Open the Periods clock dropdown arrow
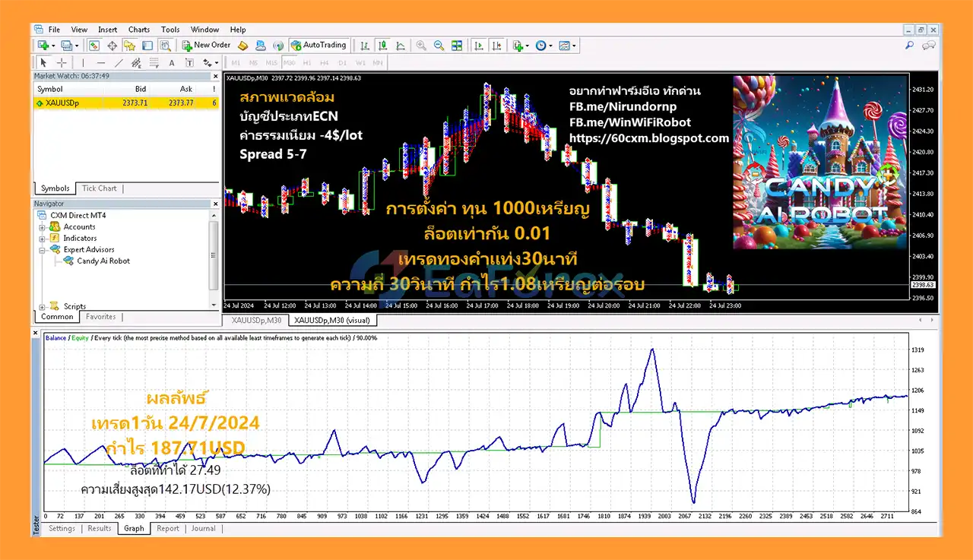This screenshot has width=973, height=560. [x=550, y=46]
